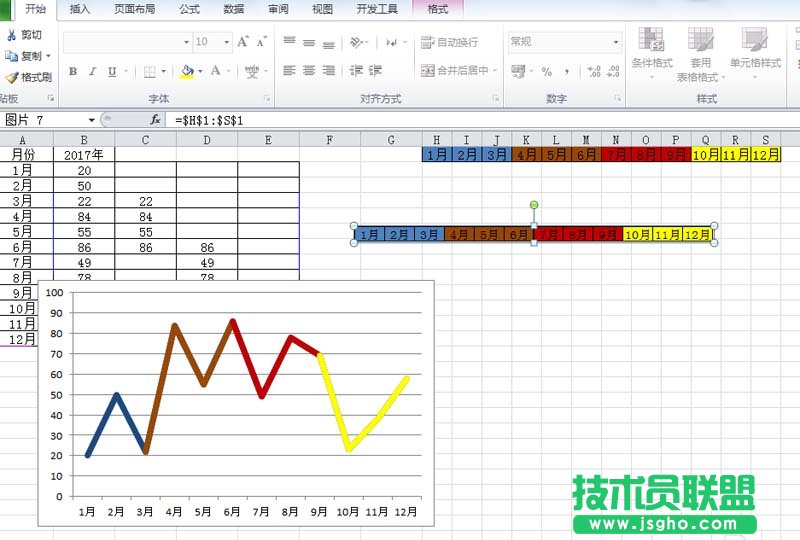Toggle Center horizontal alignment
800x540 pixels.
coord(309,70)
